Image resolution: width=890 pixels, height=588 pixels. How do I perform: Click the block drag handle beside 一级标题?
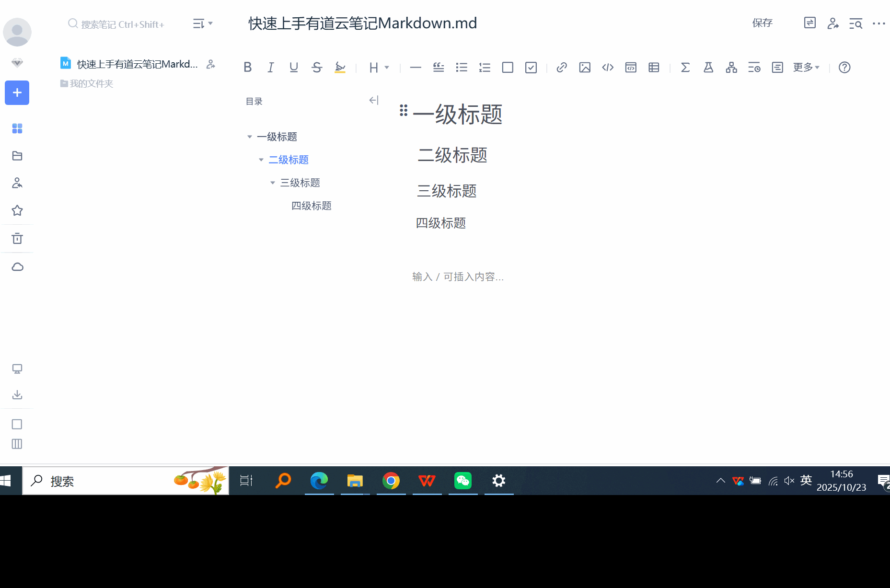pyautogui.click(x=404, y=111)
